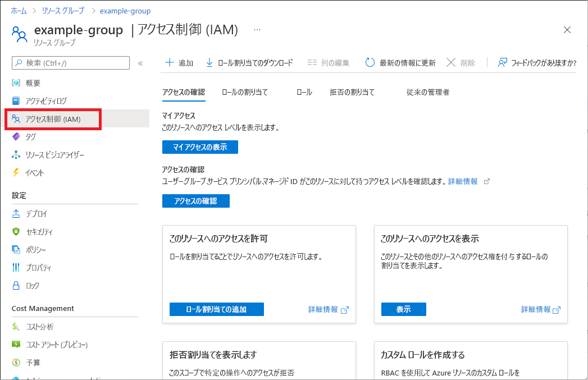Switch to アクセスの確認 tab
The height and width of the screenshot is (380, 588).
tap(184, 92)
